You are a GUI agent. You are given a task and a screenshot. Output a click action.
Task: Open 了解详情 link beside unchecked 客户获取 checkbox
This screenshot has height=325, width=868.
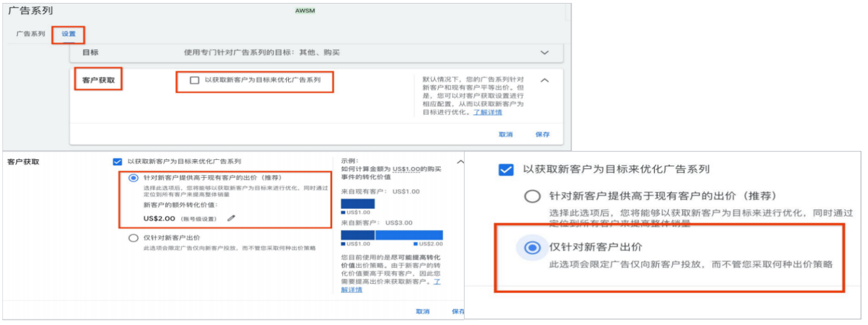coord(488,112)
